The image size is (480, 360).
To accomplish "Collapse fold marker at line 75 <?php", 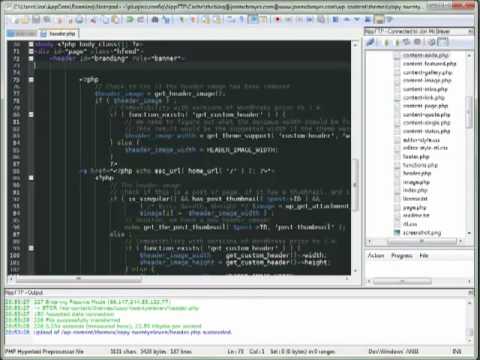I will click(31, 80).
